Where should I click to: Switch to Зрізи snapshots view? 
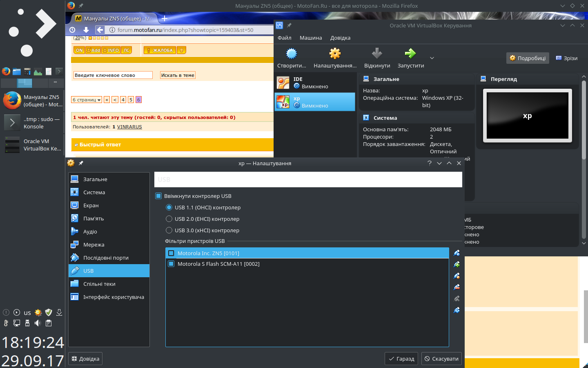pos(567,58)
